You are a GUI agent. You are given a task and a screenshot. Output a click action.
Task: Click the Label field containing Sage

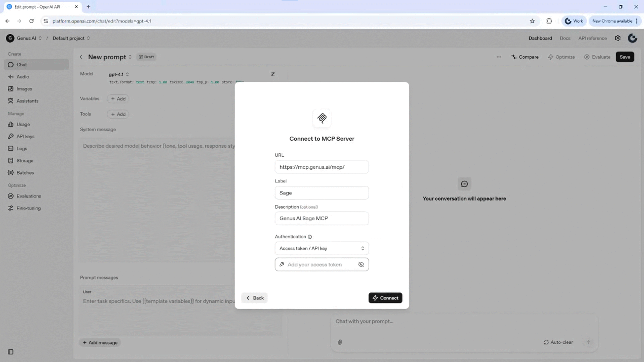coord(322,193)
